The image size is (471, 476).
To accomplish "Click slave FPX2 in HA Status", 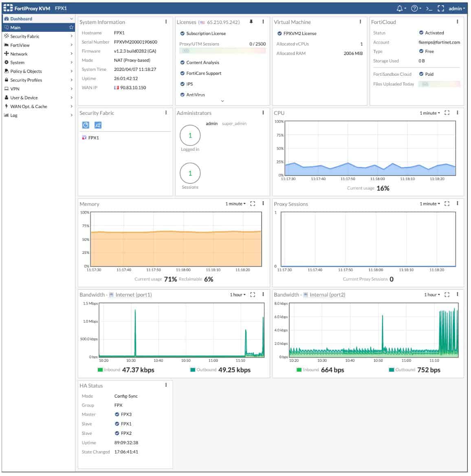I will [x=123, y=434].
